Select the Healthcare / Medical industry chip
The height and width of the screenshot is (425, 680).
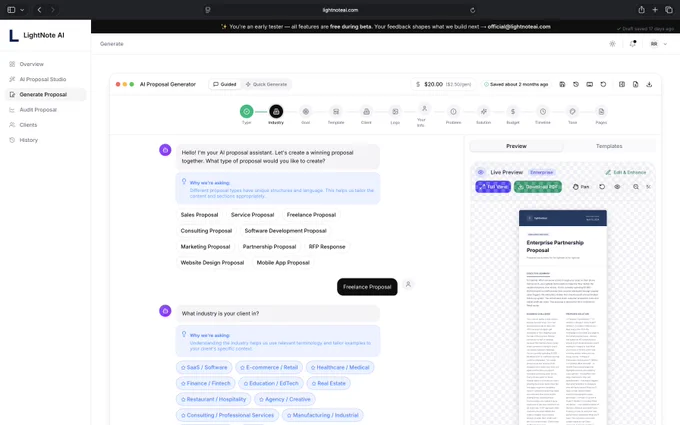coord(340,367)
